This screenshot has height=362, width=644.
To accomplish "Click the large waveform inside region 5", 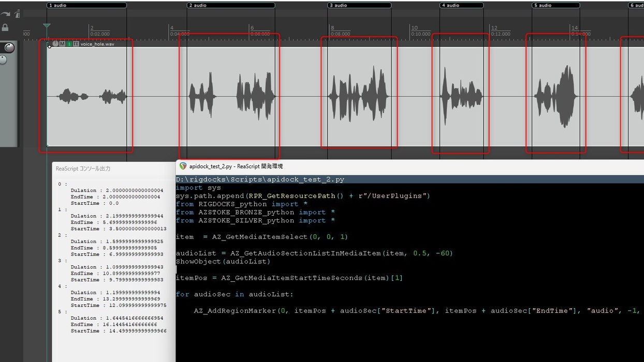I will click(x=556, y=96).
